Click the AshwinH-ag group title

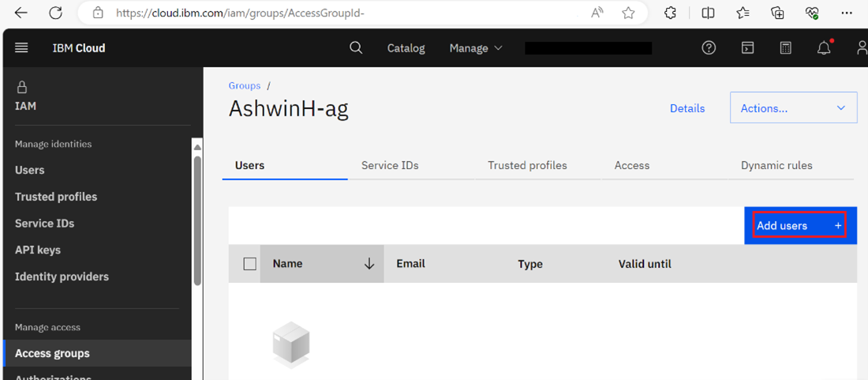pos(288,110)
